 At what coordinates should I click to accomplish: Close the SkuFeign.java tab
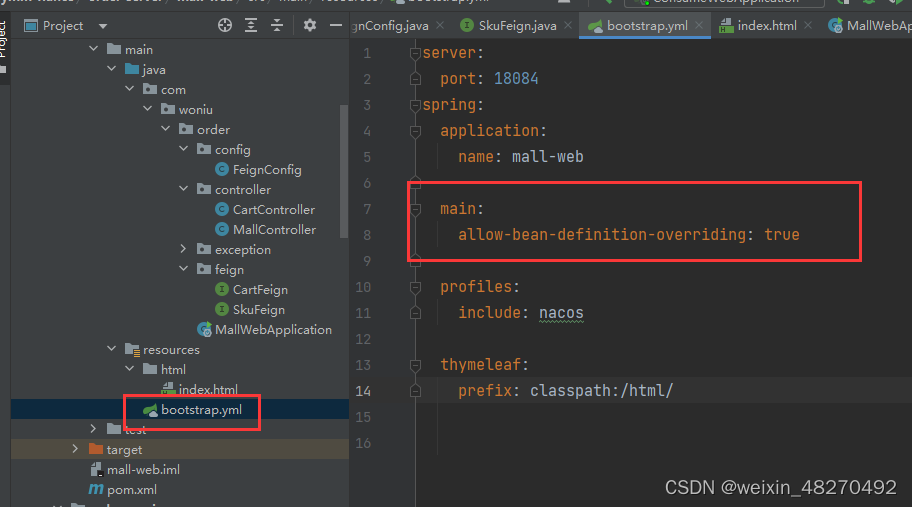point(568,25)
